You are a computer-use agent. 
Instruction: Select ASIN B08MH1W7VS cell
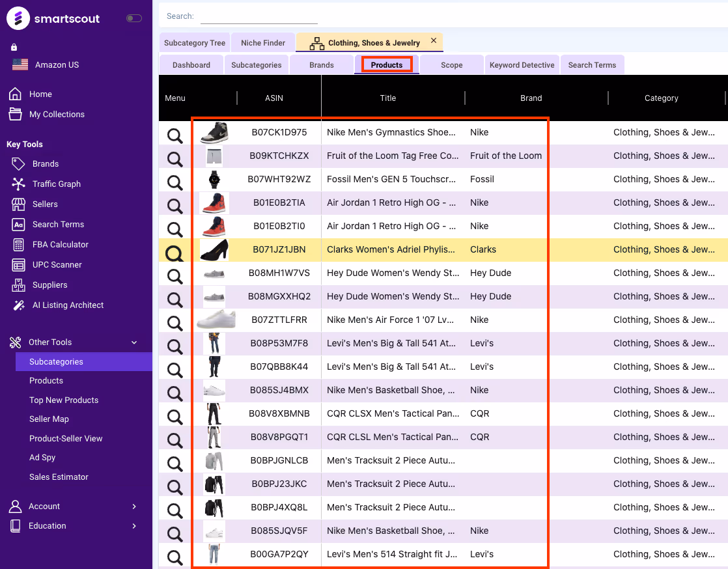[279, 273]
